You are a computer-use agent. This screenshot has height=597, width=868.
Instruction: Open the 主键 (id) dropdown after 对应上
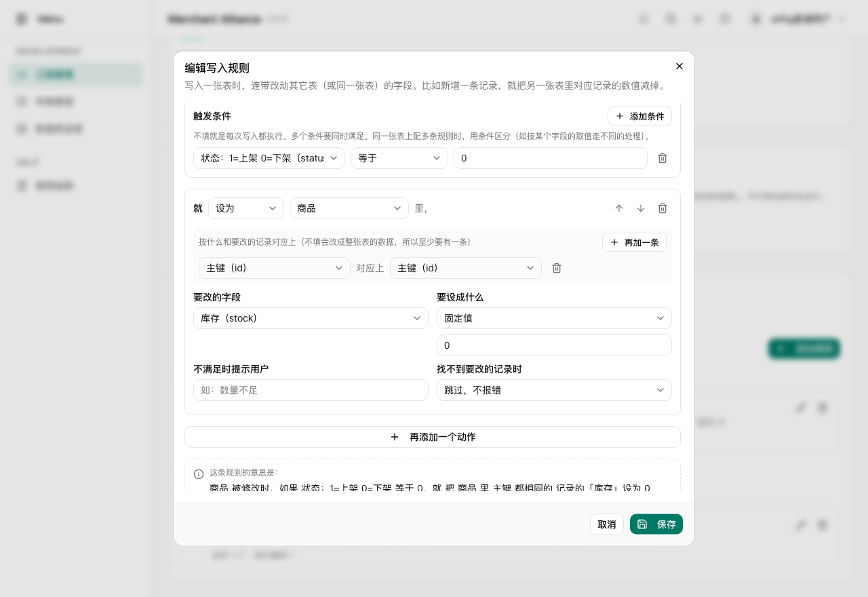[466, 268]
